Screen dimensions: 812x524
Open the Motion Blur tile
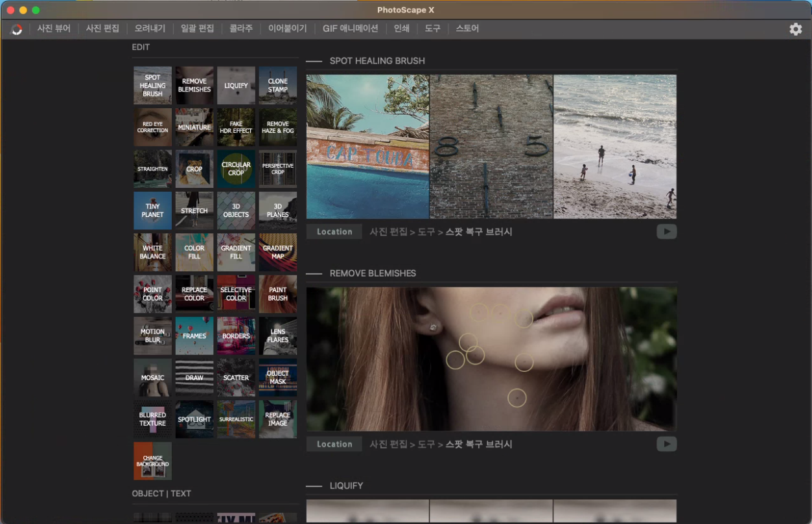pyautogui.click(x=152, y=336)
